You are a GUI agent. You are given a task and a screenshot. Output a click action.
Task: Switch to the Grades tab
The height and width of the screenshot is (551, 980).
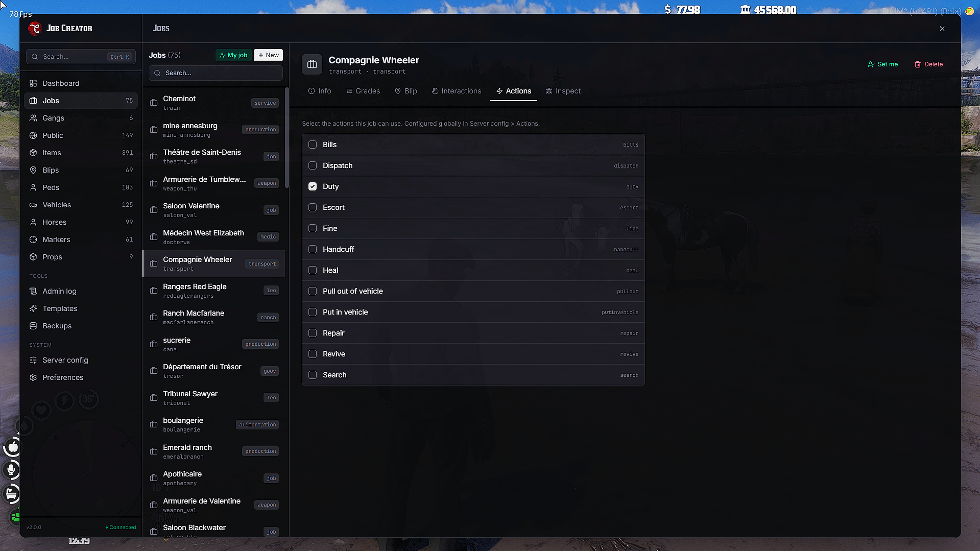coord(363,91)
